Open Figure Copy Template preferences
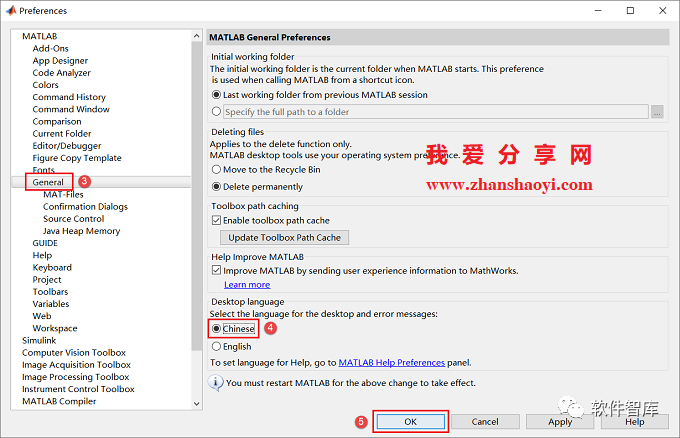The width and height of the screenshot is (680, 438). coord(77,158)
